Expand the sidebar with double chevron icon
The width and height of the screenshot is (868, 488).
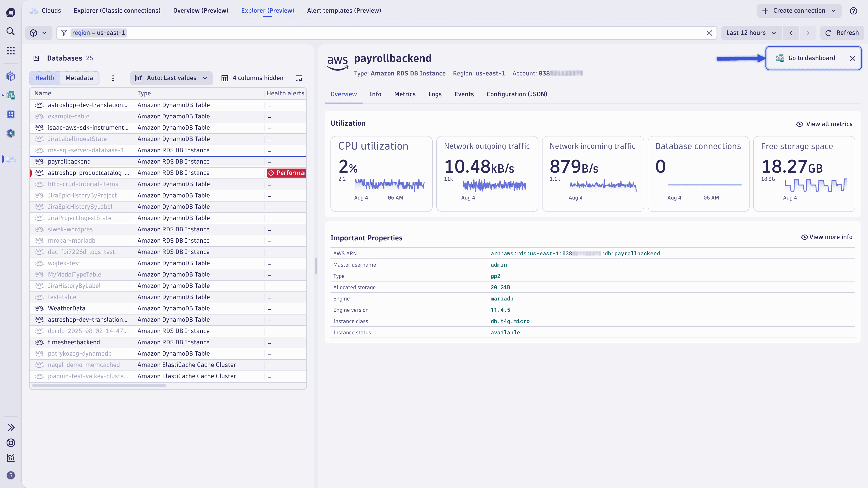pos(11,427)
